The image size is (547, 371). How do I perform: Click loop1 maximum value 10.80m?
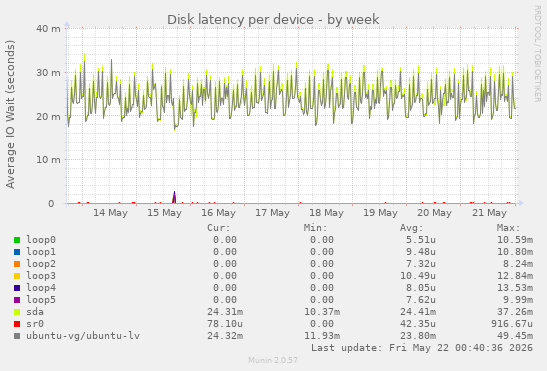coord(515,252)
